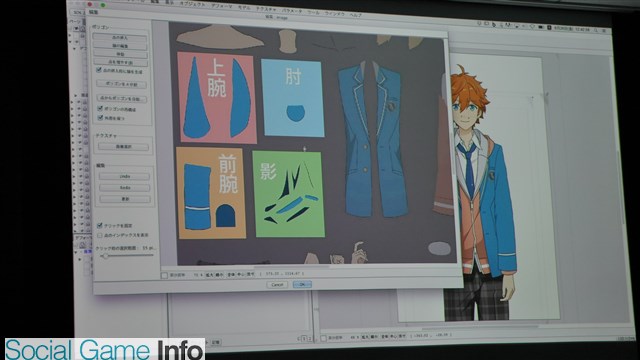The width and height of the screenshot is (640, 360).
Task: Click the 画像選択 button under texture
Action: [124, 147]
